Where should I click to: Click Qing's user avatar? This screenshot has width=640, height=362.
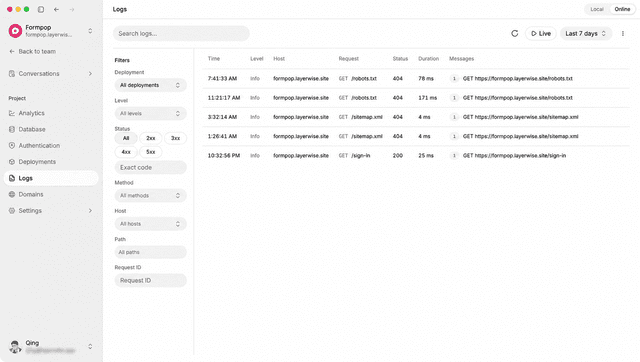pos(15,346)
